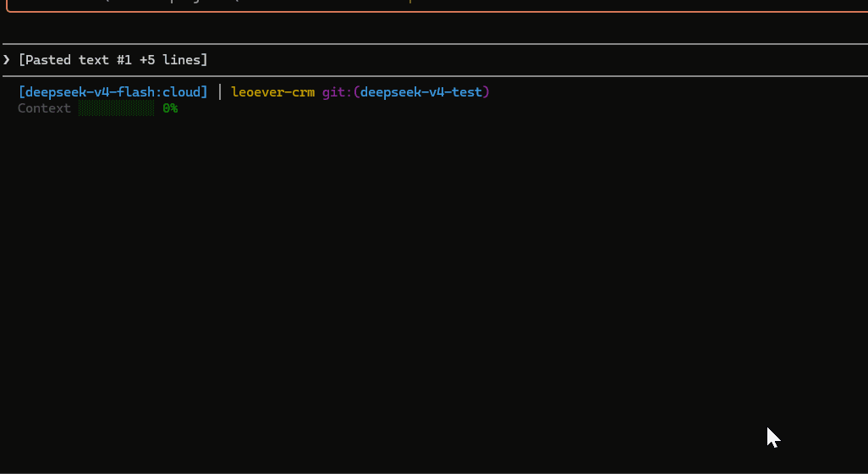The image size is (868, 474).
Task: Click the leoever-crm project name
Action: coord(272,91)
